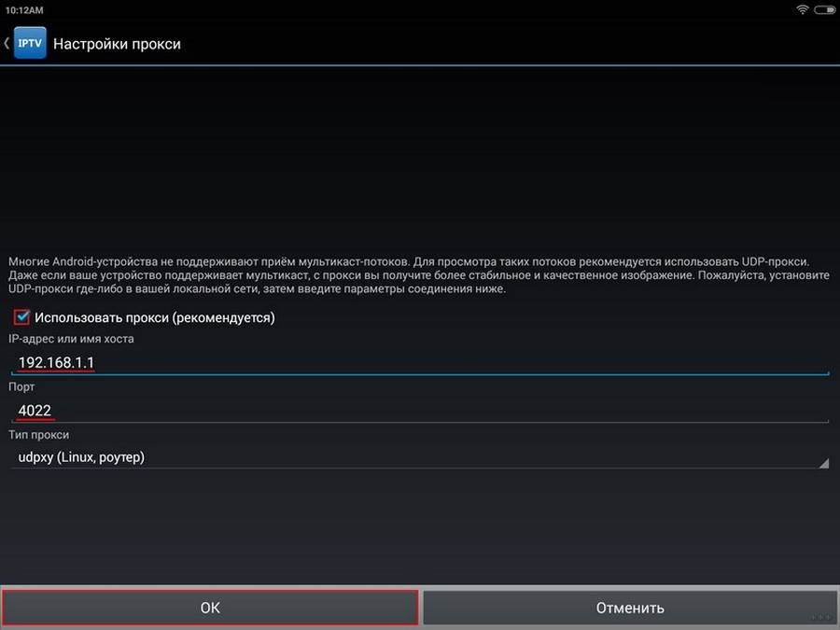
Task: Click the 'Настройки прокси' header title
Action: click(x=117, y=44)
